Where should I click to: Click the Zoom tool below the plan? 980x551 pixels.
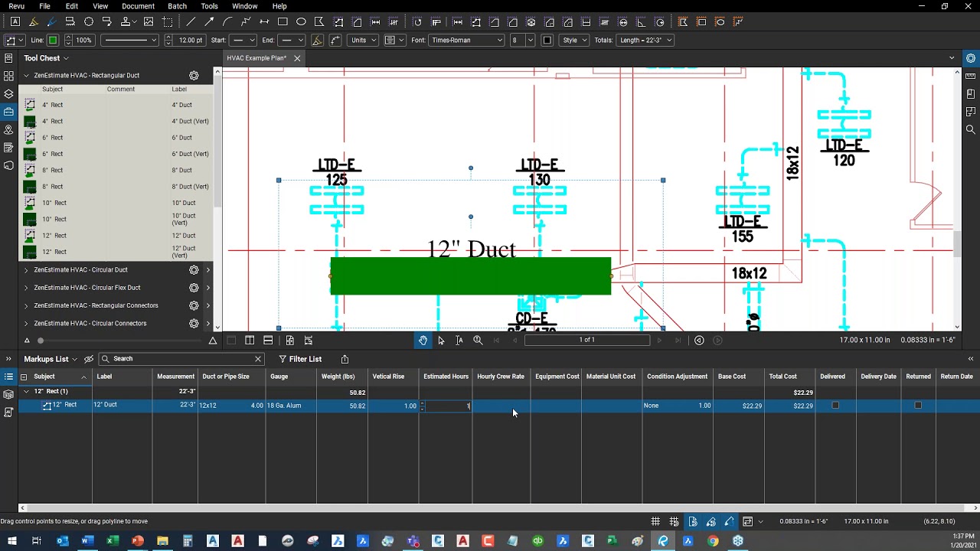tap(478, 341)
